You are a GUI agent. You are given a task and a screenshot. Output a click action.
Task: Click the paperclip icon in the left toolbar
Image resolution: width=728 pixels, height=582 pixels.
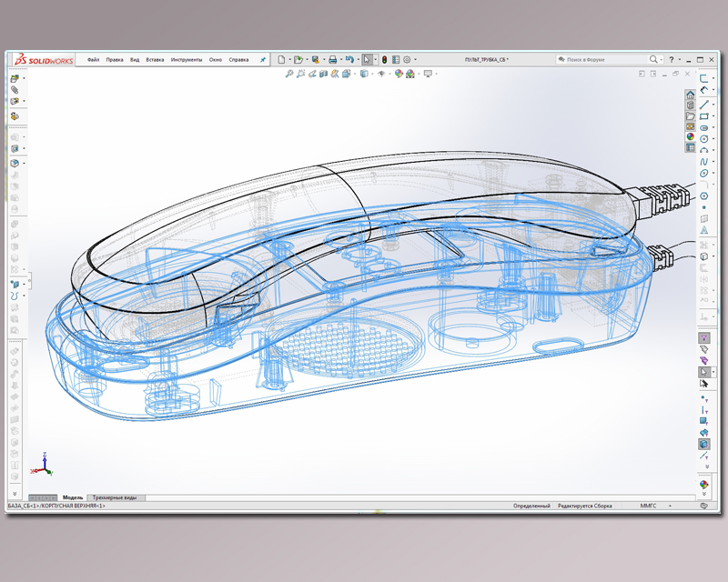click(x=15, y=90)
